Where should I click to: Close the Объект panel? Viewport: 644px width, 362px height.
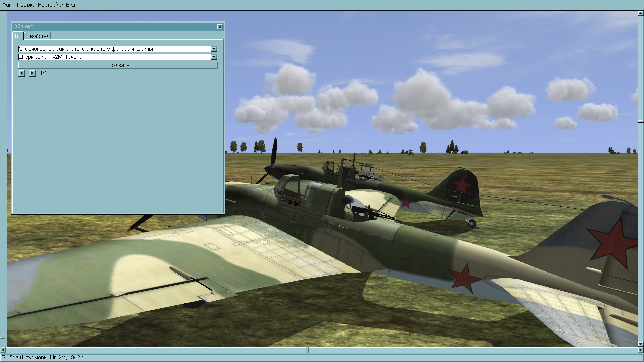pos(220,27)
